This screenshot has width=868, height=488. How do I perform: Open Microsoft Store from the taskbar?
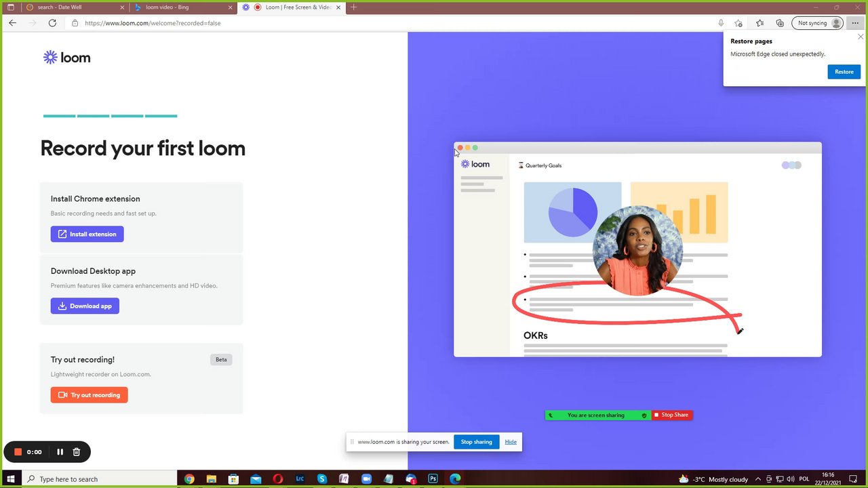(233, 479)
